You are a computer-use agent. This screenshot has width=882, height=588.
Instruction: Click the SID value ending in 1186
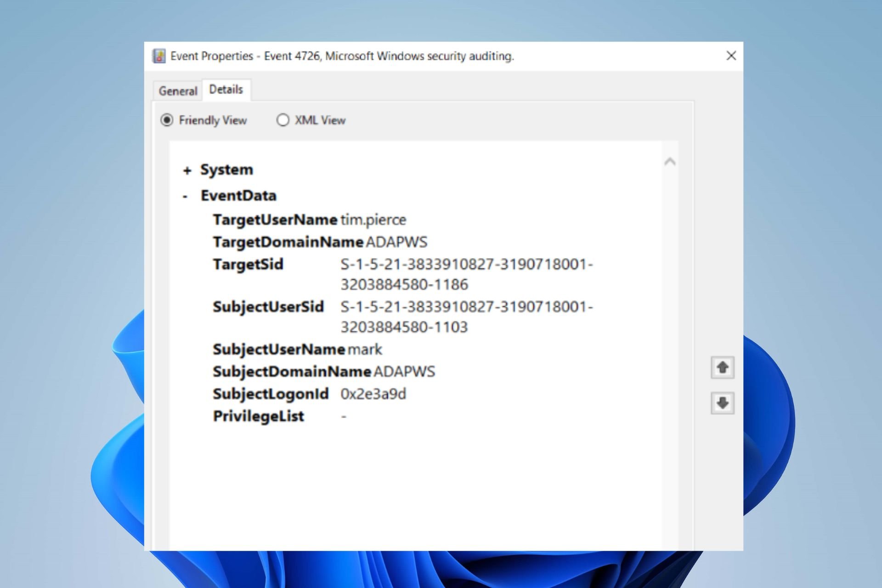tap(467, 274)
